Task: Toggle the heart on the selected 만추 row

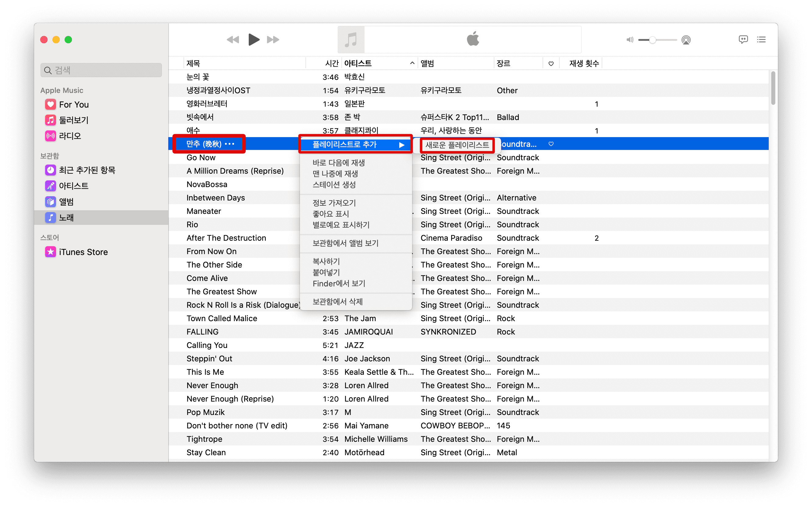Action: 551,144
